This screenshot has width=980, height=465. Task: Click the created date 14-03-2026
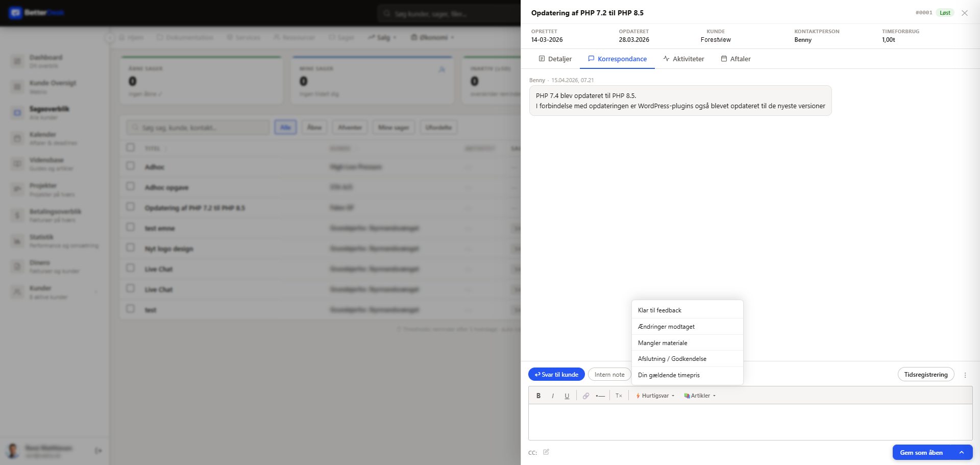[x=547, y=40]
